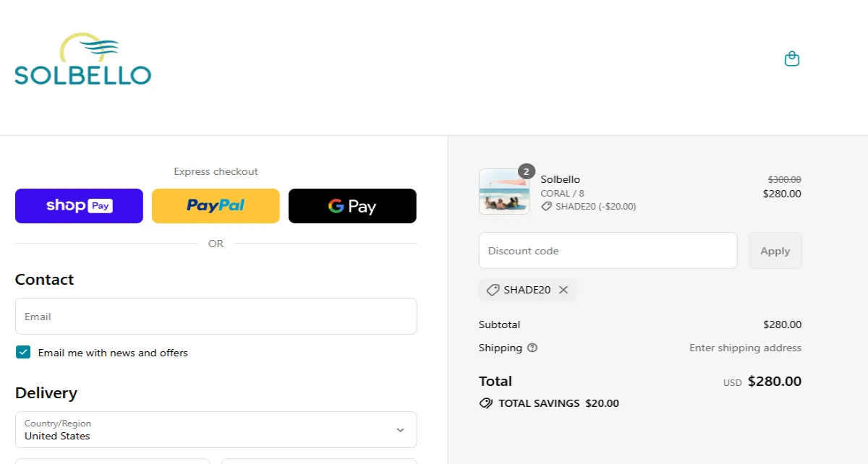Viewport: 868px width, 464px height.
Task: Click the shipping help question mark icon
Action: pyautogui.click(x=532, y=348)
